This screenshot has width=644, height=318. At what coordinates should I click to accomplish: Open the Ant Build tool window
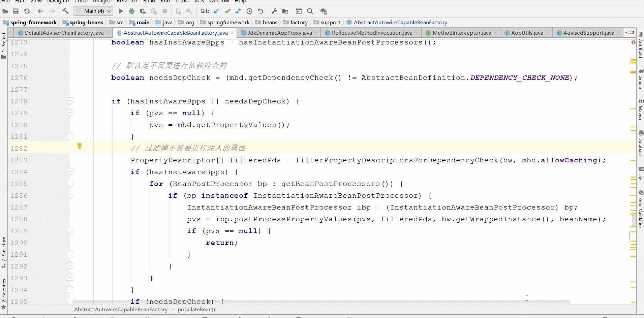click(641, 45)
